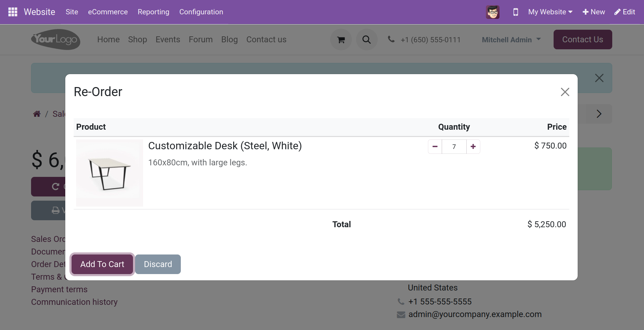The image size is (644, 330).
Task: Decrease desk quantity with minus button
Action: [x=435, y=146]
